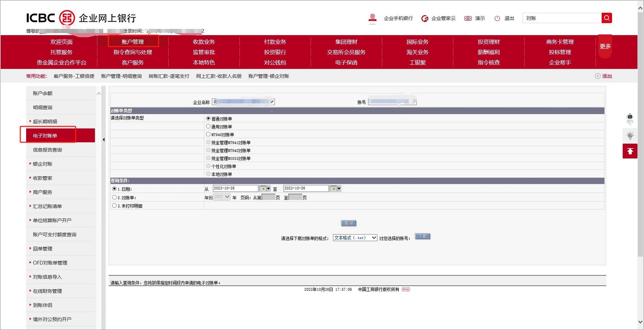Click the 退出 power icon

(x=497, y=18)
